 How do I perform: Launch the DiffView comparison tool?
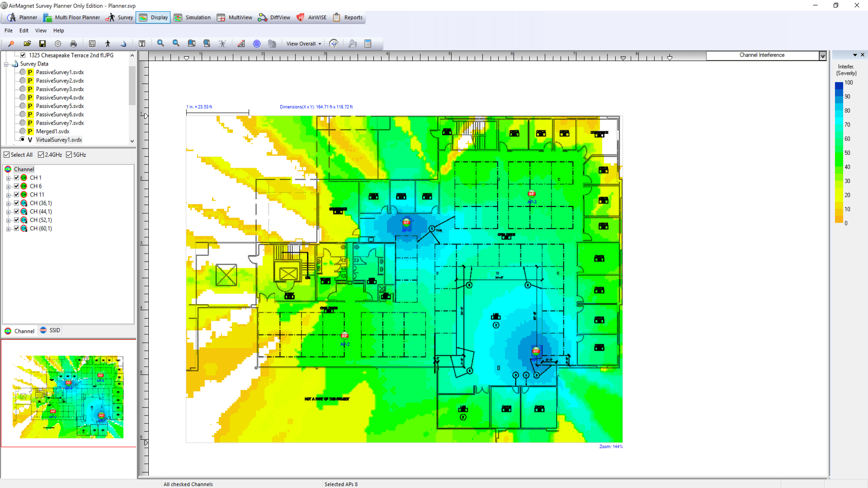274,17
